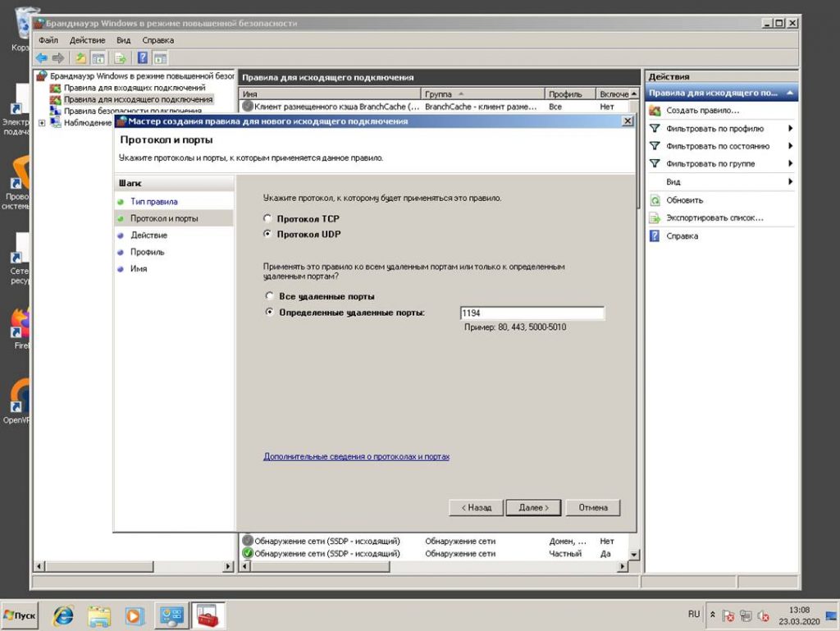This screenshot has width=840, height=631.
Task: Click the Экспортировать список icon
Action: click(655, 218)
